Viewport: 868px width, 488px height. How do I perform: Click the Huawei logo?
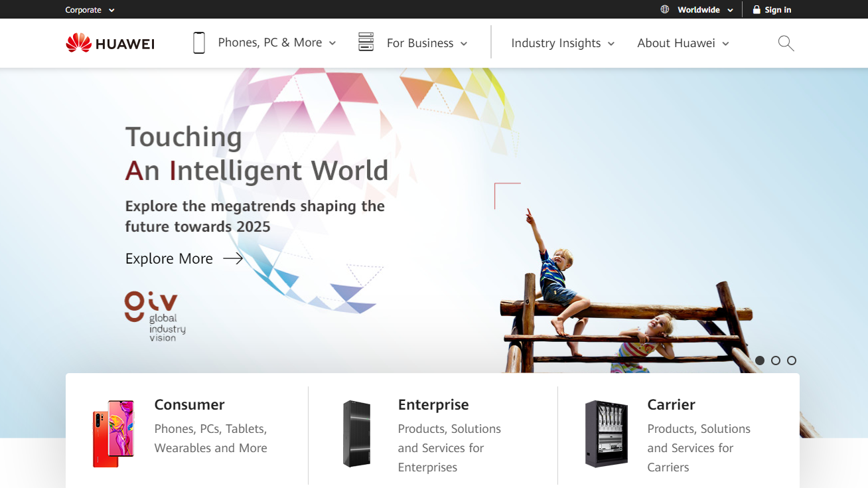110,43
